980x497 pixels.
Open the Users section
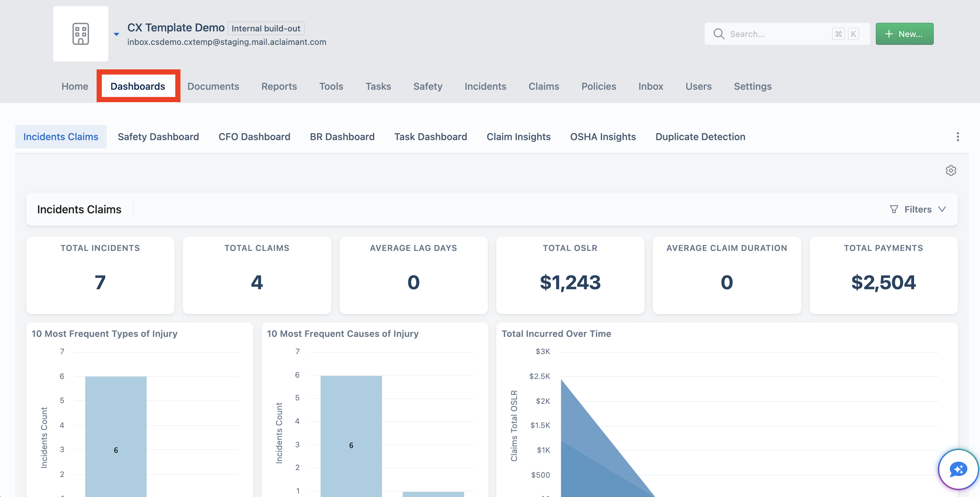pyautogui.click(x=698, y=86)
